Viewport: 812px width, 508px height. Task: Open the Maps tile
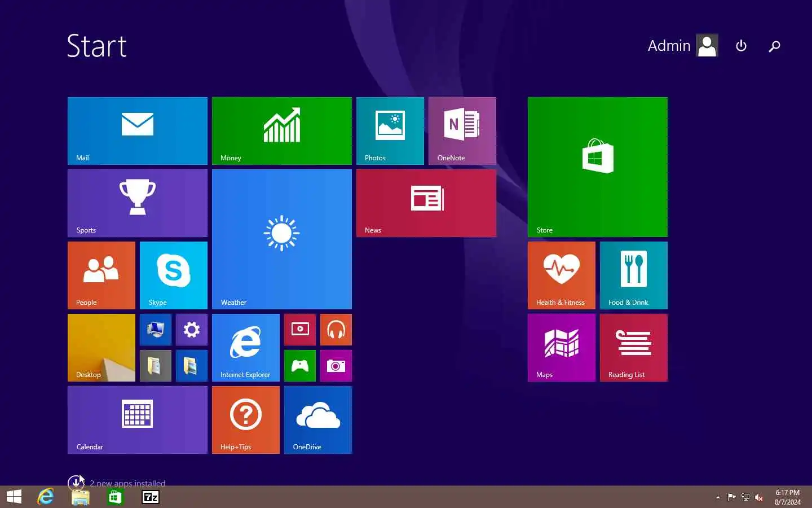(562, 348)
